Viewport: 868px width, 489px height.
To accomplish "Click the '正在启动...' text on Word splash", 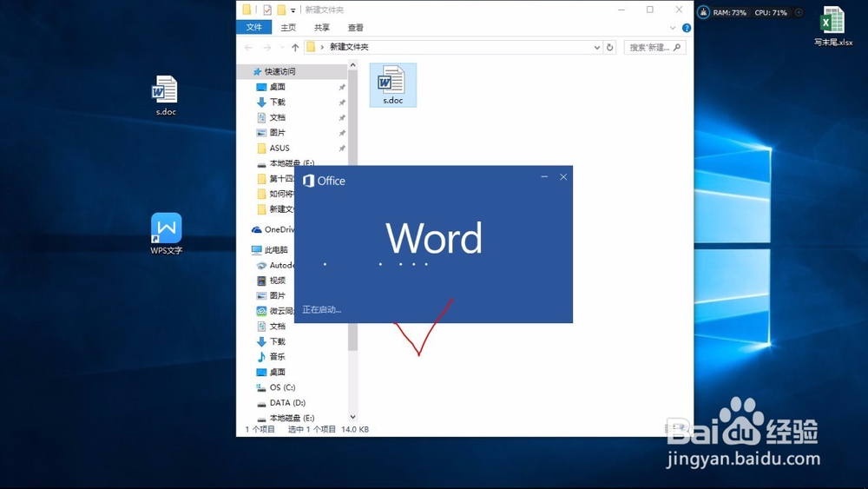I will coord(322,309).
